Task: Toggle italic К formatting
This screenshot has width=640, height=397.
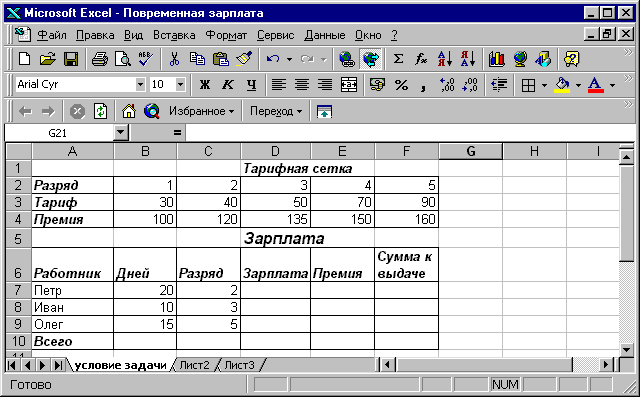Action: point(228,85)
